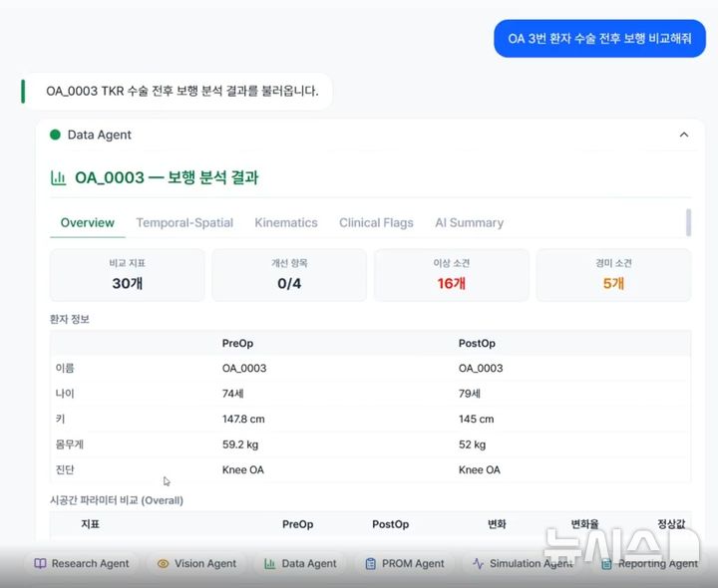Click the PostOp age value 79세
The width and height of the screenshot is (718, 588).
tap(470, 394)
